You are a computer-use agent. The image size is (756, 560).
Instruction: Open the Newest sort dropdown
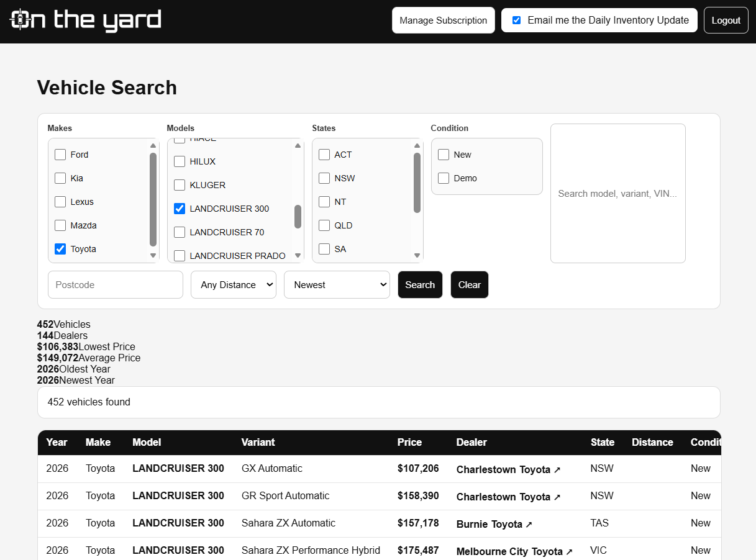337,284
